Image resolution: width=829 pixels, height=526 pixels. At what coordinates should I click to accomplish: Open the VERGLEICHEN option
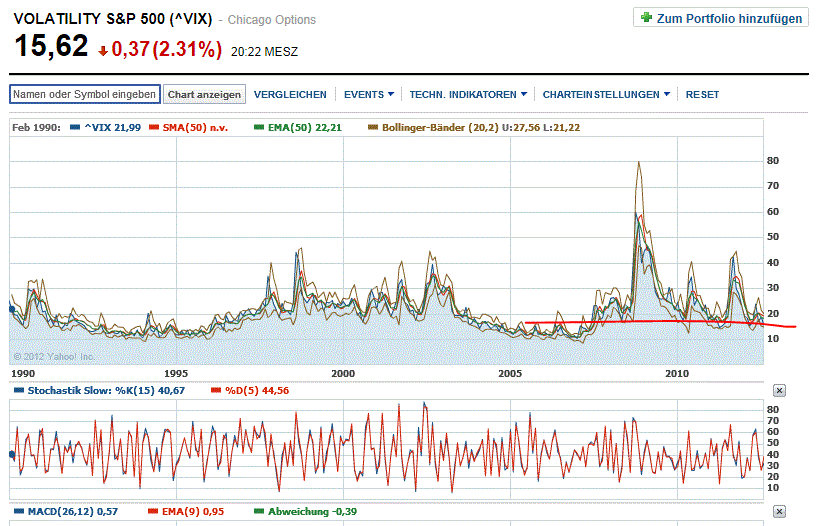click(x=290, y=95)
